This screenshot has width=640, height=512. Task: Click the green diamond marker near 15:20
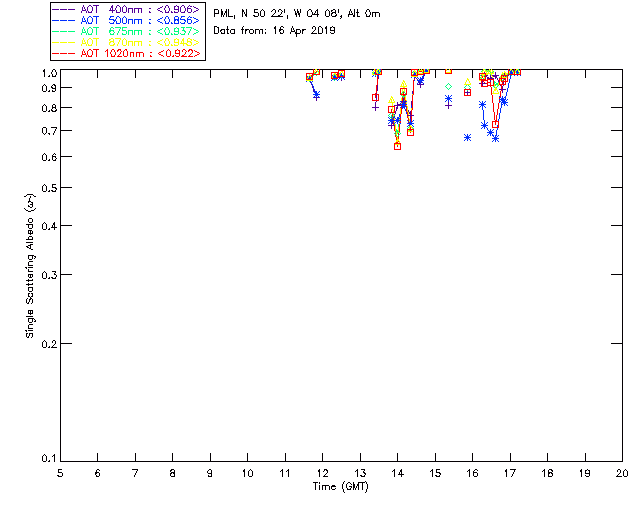pyautogui.click(x=448, y=87)
